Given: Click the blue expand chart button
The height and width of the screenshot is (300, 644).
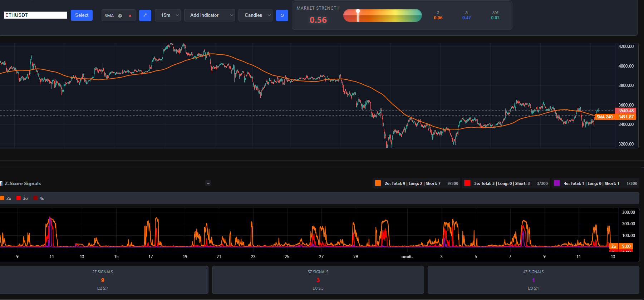Looking at the screenshot, I should [145, 15].
